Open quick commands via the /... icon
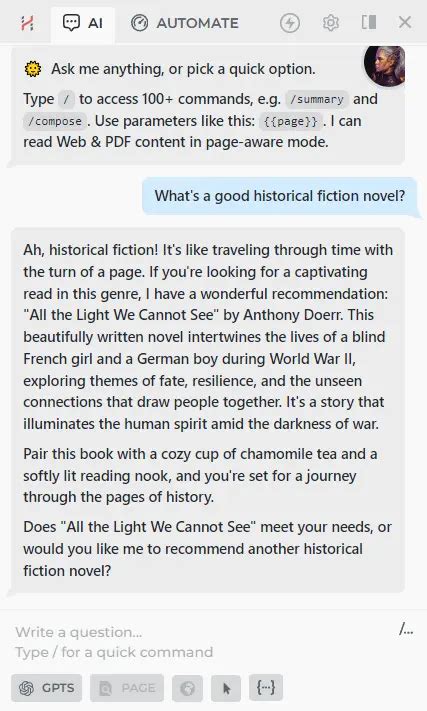Viewport: 427px width, 711px height. point(406,629)
